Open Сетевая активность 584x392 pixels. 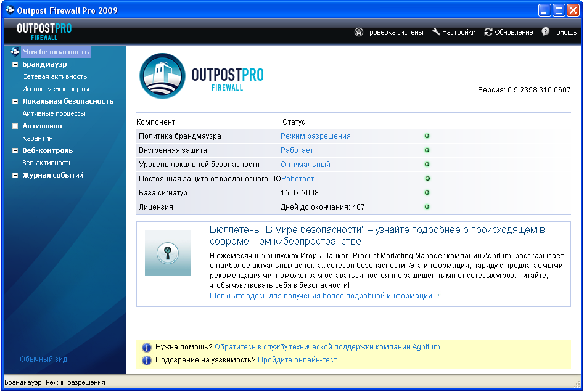(x=55, y=76)
